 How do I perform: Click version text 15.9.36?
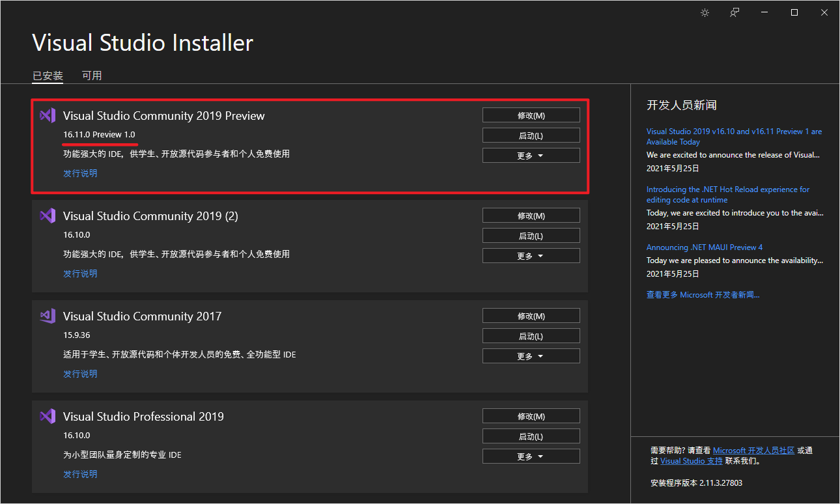76,335
